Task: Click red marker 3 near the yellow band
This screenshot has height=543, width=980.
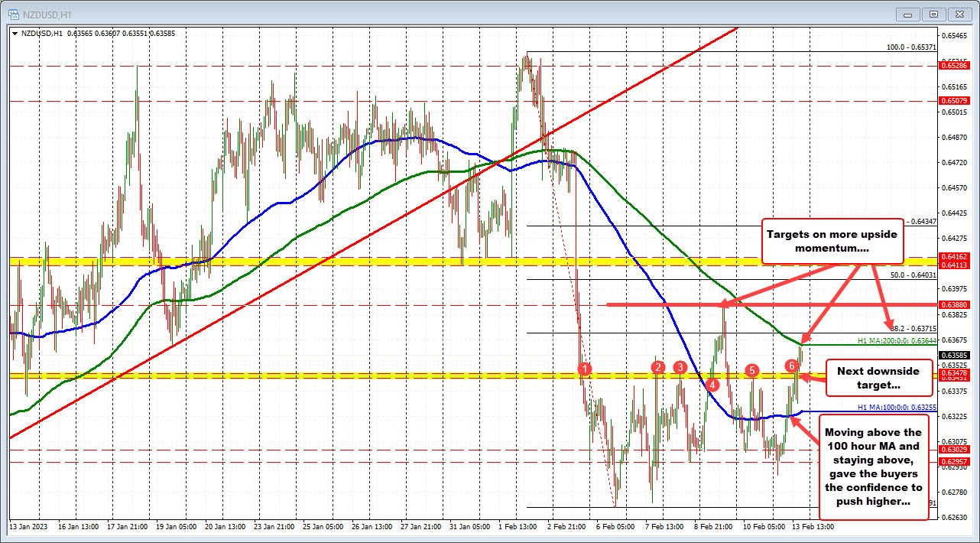Action: tap(680, 368)
